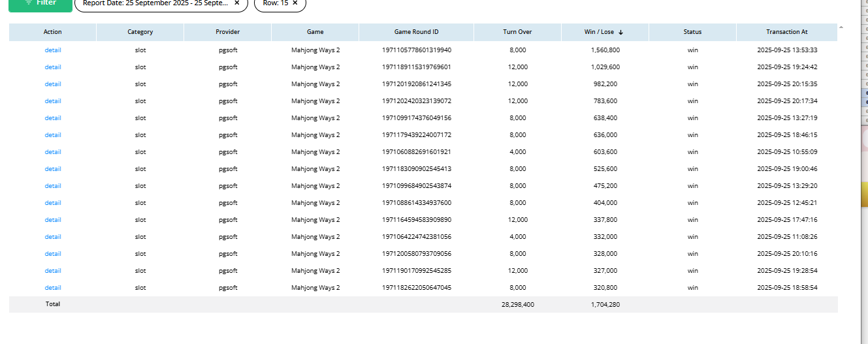868x344 pixels.
Task: Open detail for round 1971164594583909890
Action: coord(53,219)
